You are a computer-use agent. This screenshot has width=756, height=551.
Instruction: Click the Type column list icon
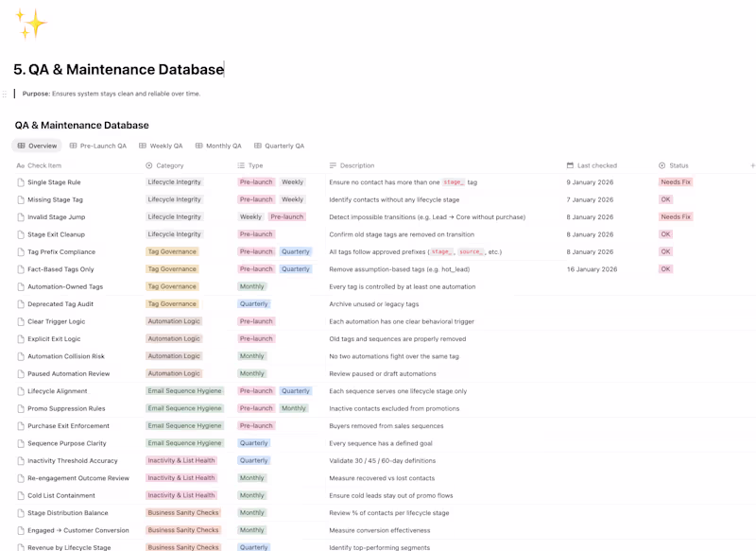pos(242,164)
